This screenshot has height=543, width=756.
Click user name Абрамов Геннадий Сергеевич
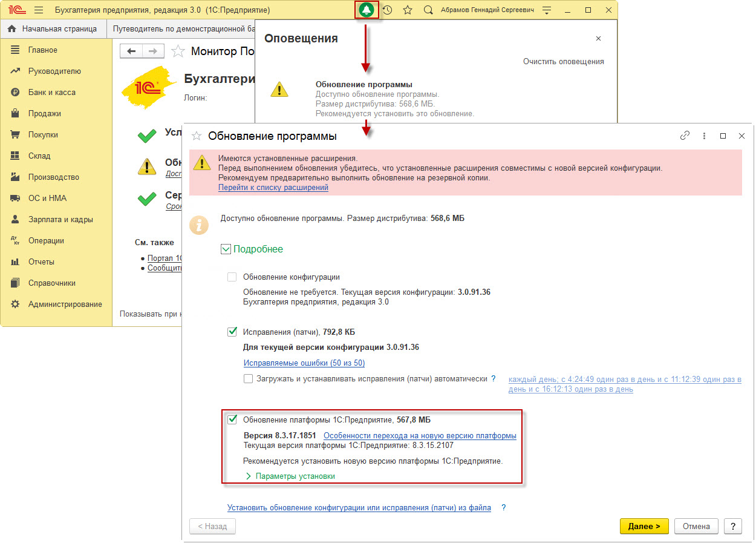(487, 10)
